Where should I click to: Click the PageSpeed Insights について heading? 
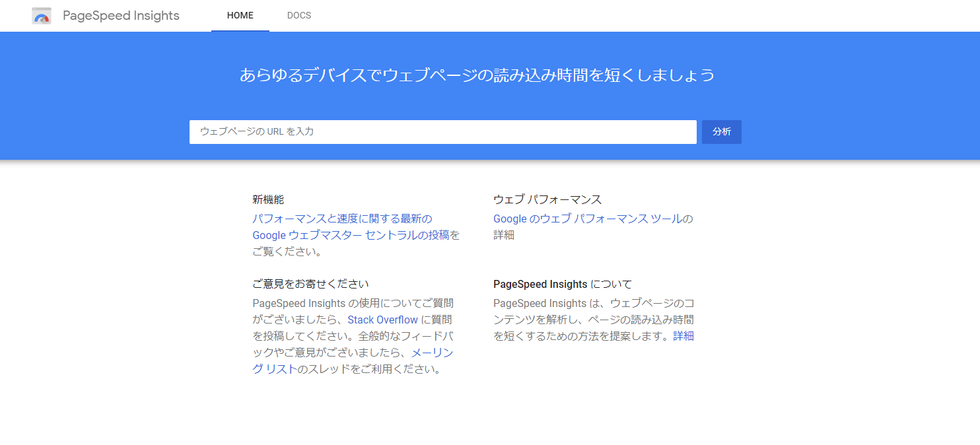point(563,284)
